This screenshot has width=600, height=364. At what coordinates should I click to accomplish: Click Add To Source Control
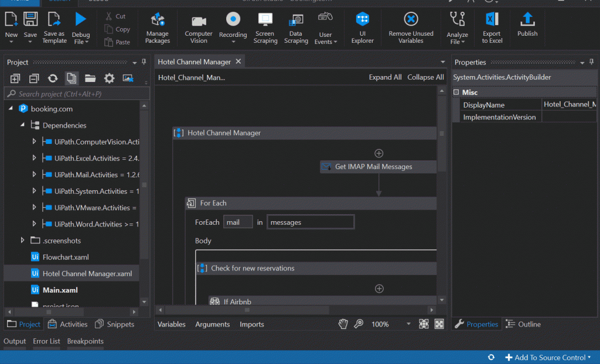pos(548,358)
